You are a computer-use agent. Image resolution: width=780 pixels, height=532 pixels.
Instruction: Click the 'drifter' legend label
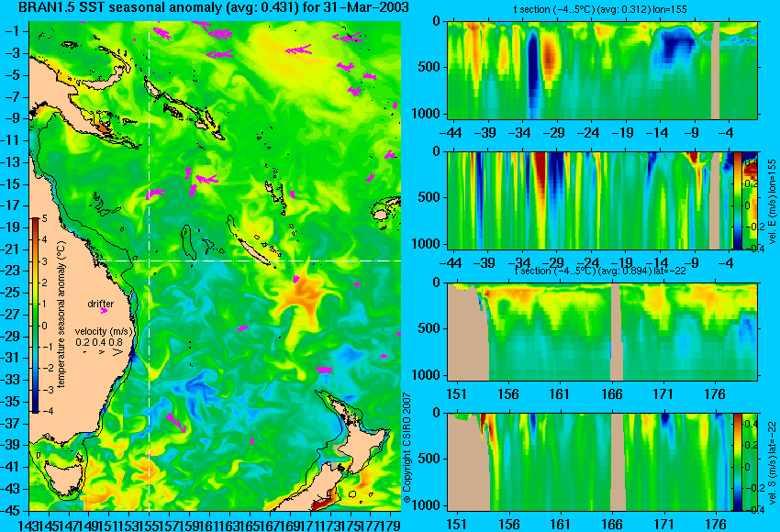pyautogui.click(x=101, y=304)
